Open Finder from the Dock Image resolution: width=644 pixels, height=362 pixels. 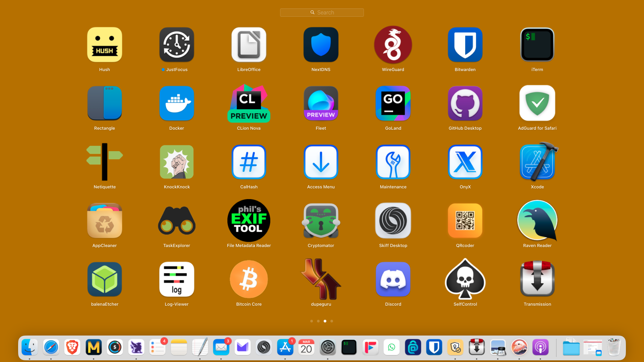tap(30, 347)
